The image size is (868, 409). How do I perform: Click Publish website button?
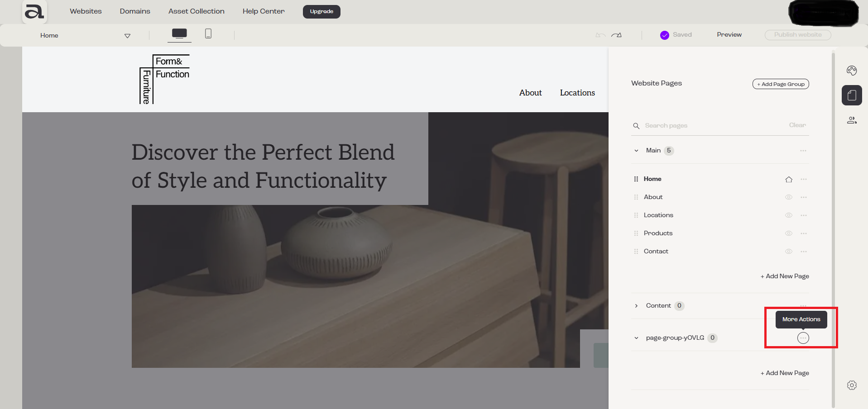click(798, 35)
